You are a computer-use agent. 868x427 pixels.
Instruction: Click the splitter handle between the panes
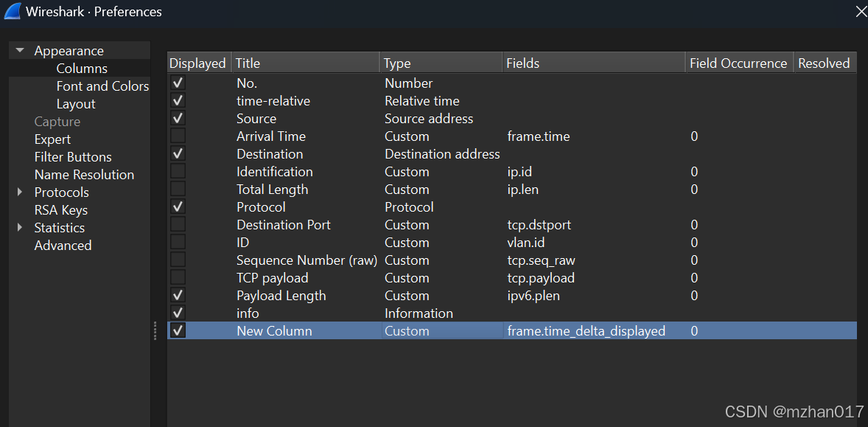(155, 331)
